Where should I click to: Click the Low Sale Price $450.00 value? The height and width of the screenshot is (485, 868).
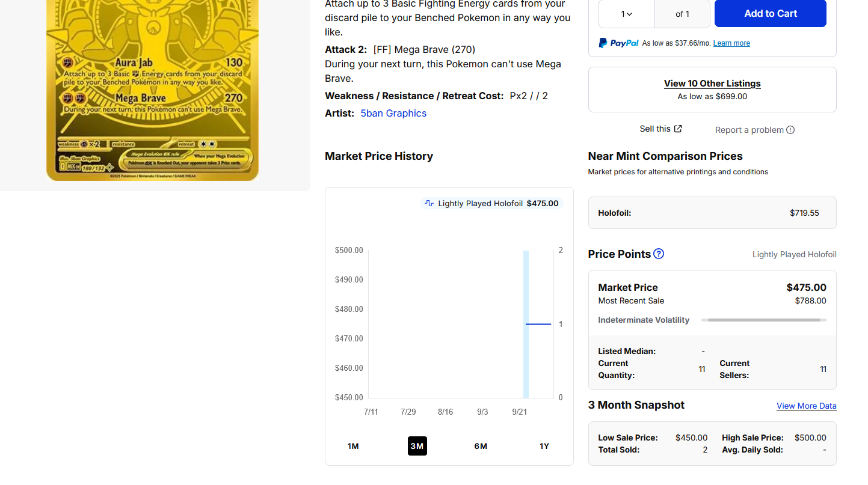691,438
